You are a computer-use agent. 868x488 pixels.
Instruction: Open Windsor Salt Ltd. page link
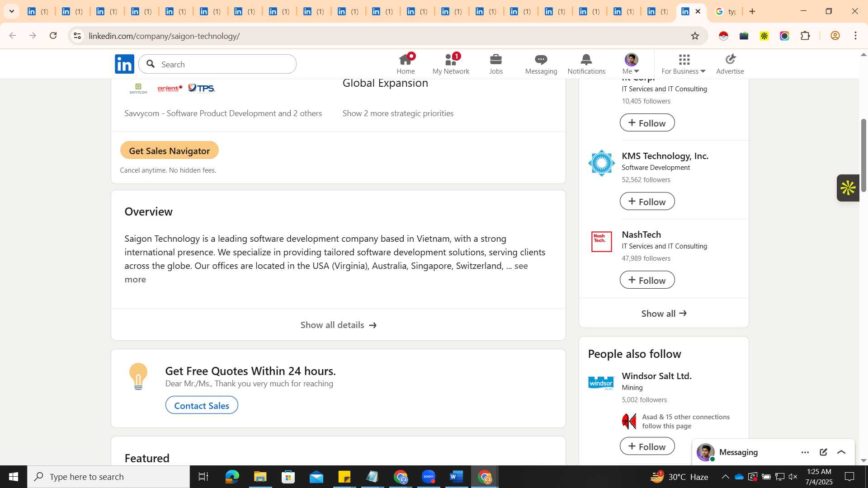click(x=656, y=376)
